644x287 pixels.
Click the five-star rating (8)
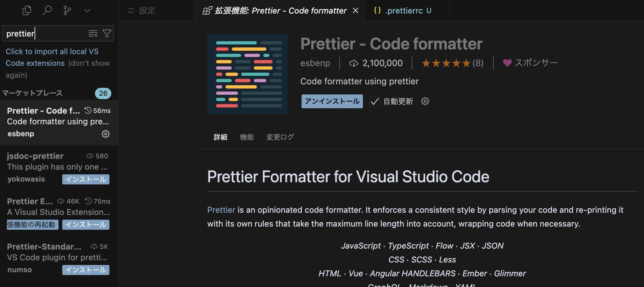[452, 63]
